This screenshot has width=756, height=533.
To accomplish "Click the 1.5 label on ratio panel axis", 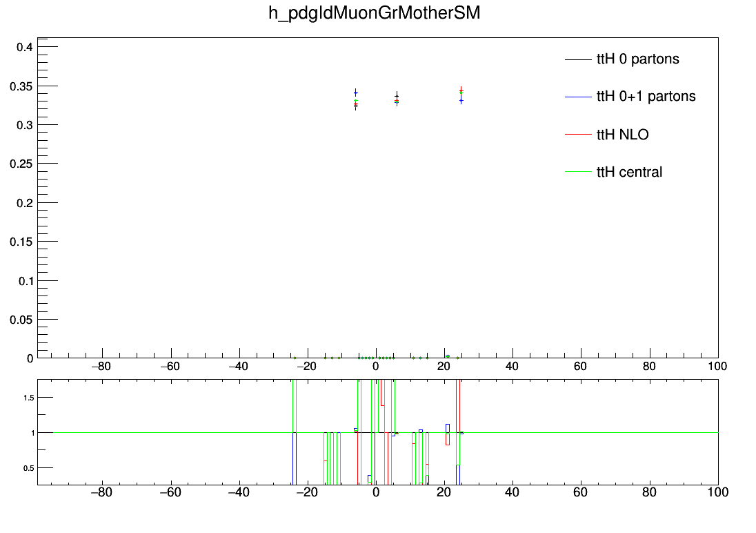I will tap(29, 398).
